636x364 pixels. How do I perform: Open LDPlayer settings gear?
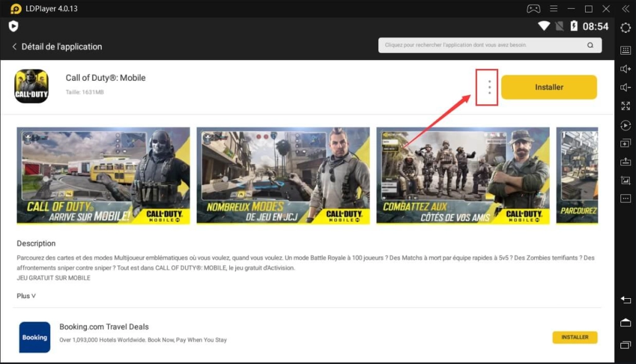(625, 27)
